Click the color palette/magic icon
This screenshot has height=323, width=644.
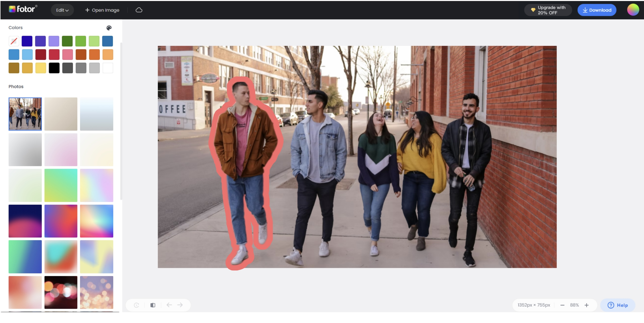point(109,28)
